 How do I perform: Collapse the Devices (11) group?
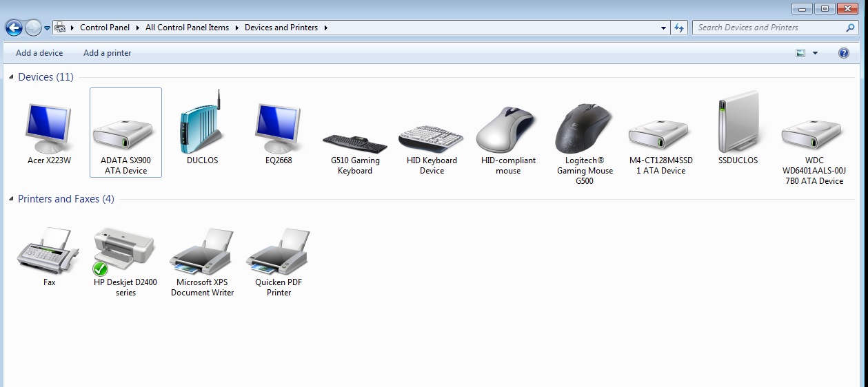tap(12, 77)
